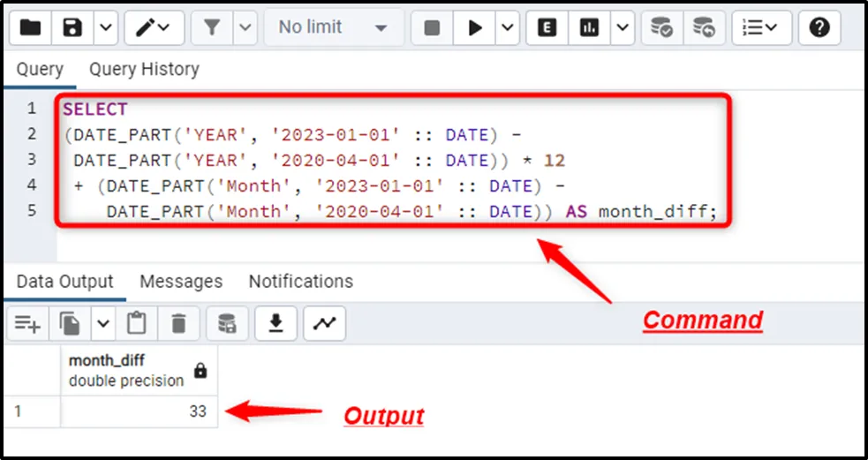This screenshot has width=868, height=460.
Task: Click the Rollback transaction icon
Action: coord(704,28)
